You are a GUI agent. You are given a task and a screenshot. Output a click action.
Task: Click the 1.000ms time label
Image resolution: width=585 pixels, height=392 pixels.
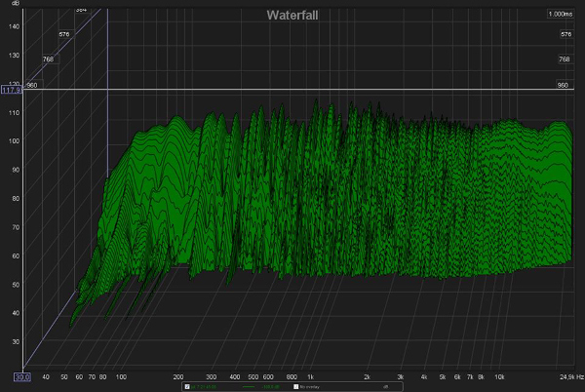tap(559, 14)
